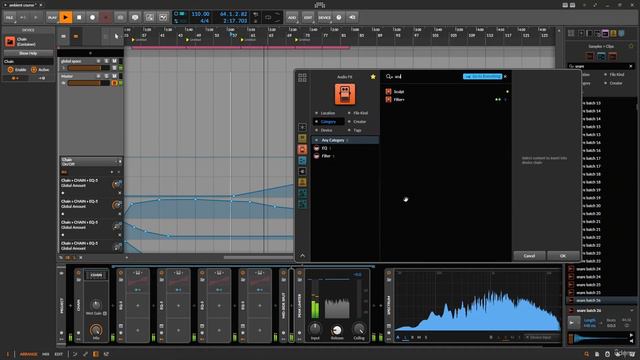Select the Creator filter radio

357,122
